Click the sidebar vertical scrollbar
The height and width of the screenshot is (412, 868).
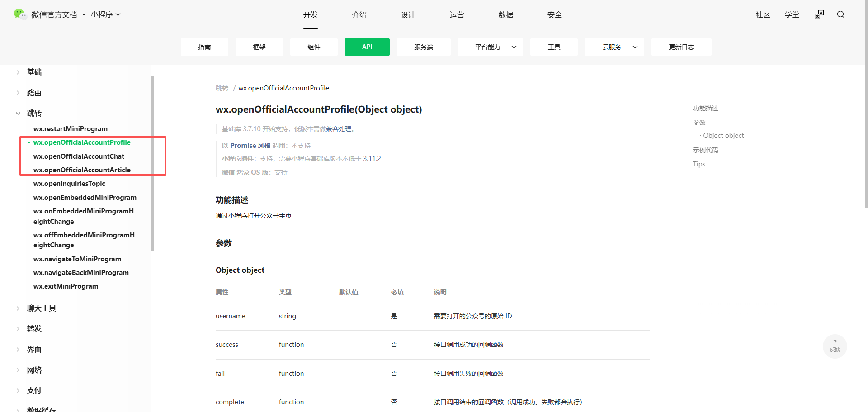click(152, 163)
